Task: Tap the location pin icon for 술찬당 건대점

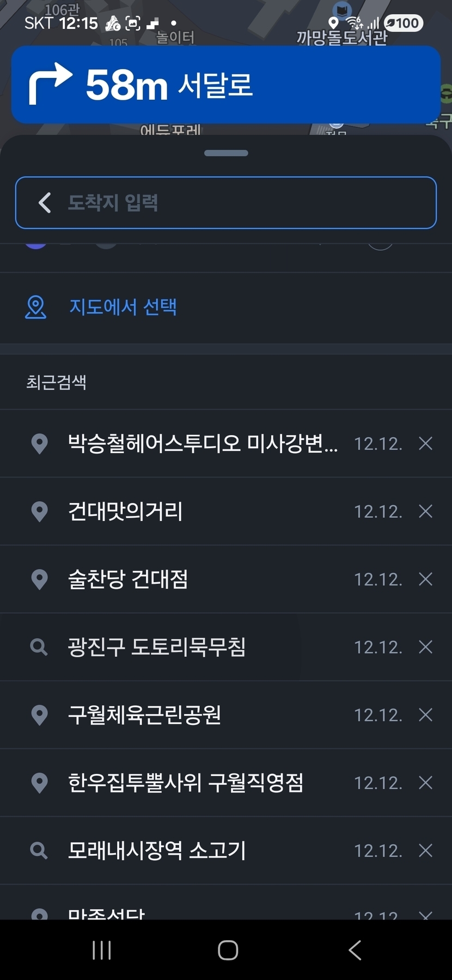Action: tap(39, 579)
